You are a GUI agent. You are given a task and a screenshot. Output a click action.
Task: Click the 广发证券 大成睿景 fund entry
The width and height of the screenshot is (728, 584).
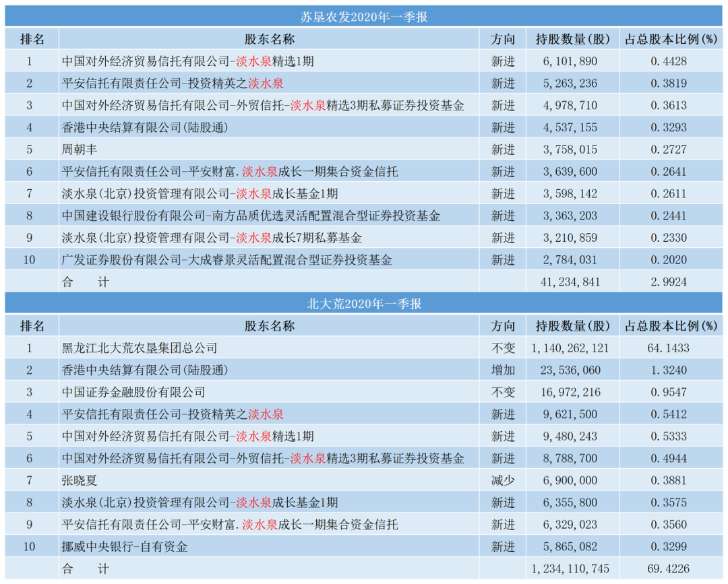227,259
